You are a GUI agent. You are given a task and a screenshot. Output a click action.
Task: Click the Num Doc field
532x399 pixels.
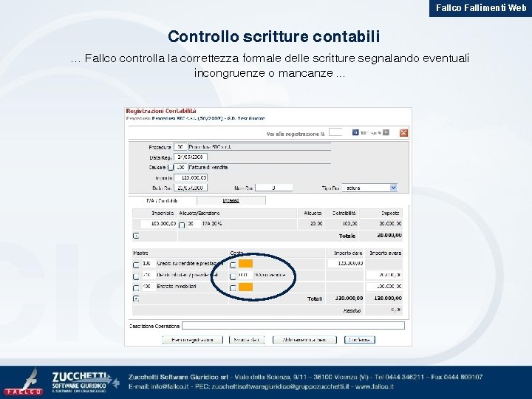pyautogui.click(x=274, y=188)
